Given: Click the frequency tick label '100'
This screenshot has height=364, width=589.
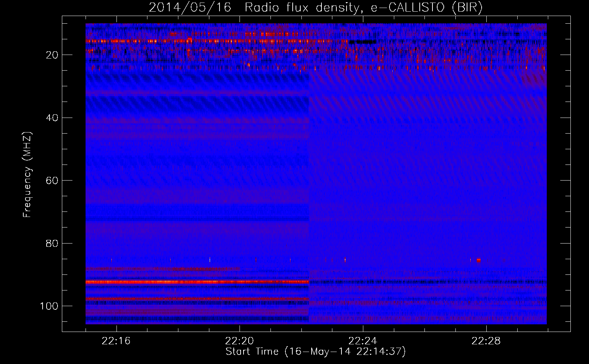Looking at the screenshot, I should click(49, 306).
